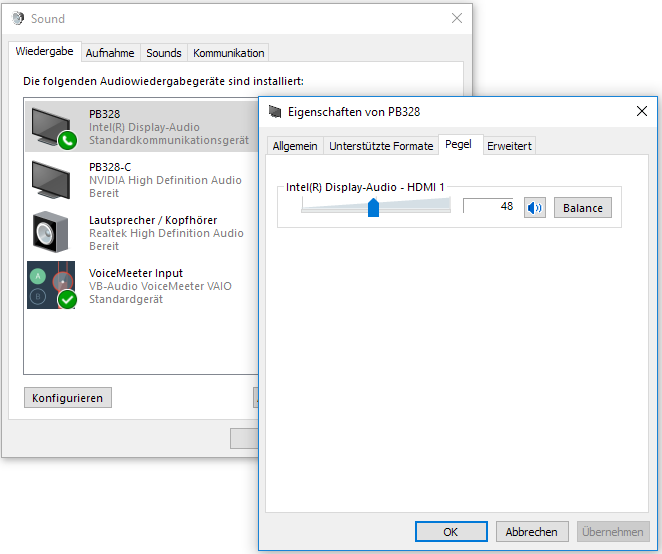The width and height of the screenshot is (662, 554).
Task: Select the VoiceMeeter Input device icon
Action: [51, 285]
